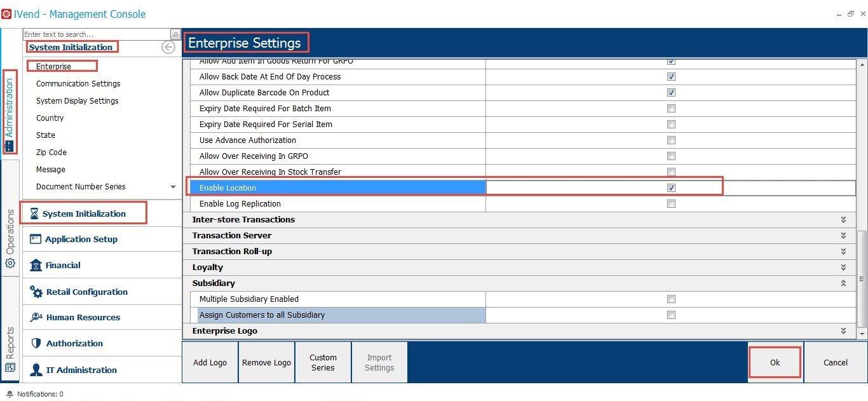Viewport: 868px width, 401px height.
Task: Select Message in the navigation list
Action: 51,169
